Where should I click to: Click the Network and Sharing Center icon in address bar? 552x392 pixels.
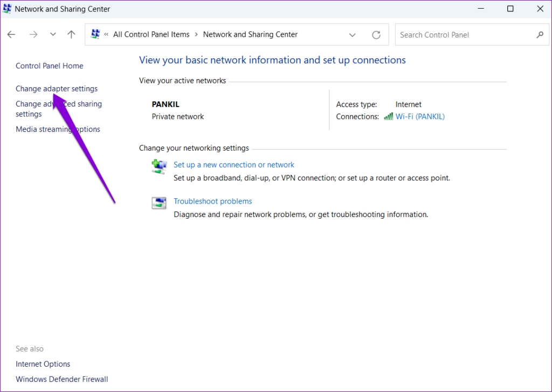pyautogui.click(x=95, y=33)
